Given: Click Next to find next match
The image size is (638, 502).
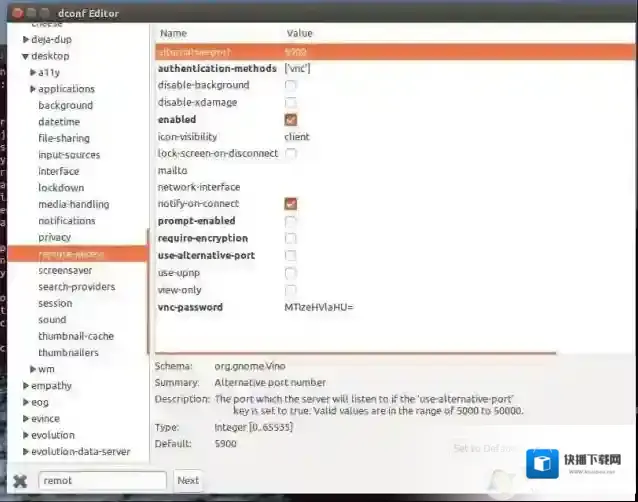Looking at the screenshot, I should click(x=188, y=481).
